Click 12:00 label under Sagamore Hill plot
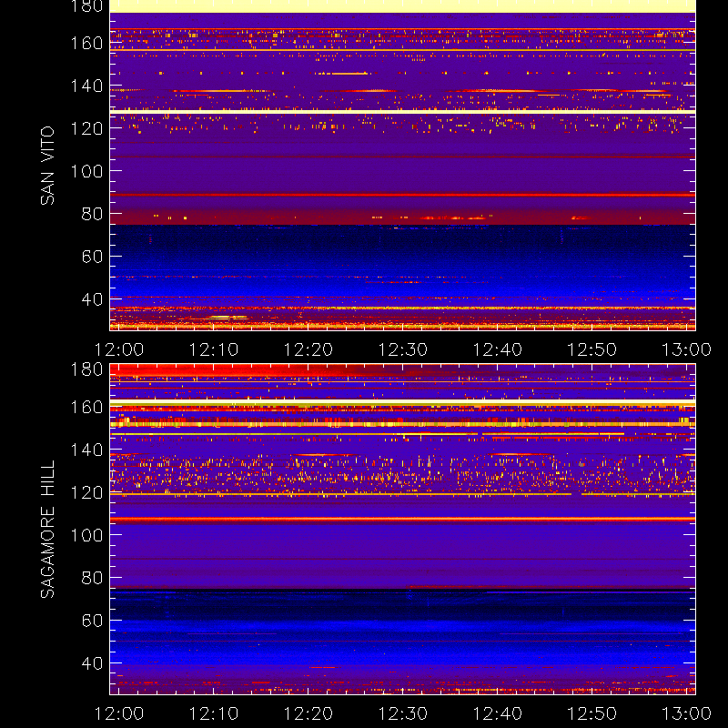This screenshot has height=728, width=728. pos(119,713)
